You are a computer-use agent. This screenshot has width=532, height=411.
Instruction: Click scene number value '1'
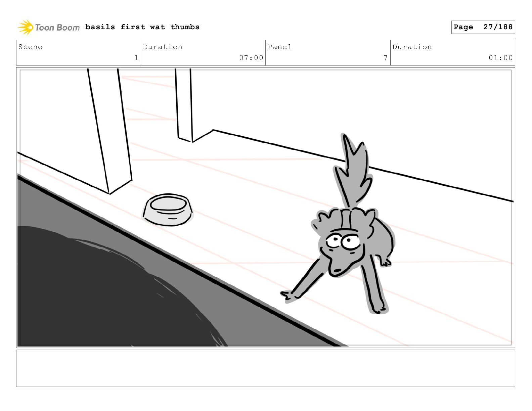tap(136, 58)
